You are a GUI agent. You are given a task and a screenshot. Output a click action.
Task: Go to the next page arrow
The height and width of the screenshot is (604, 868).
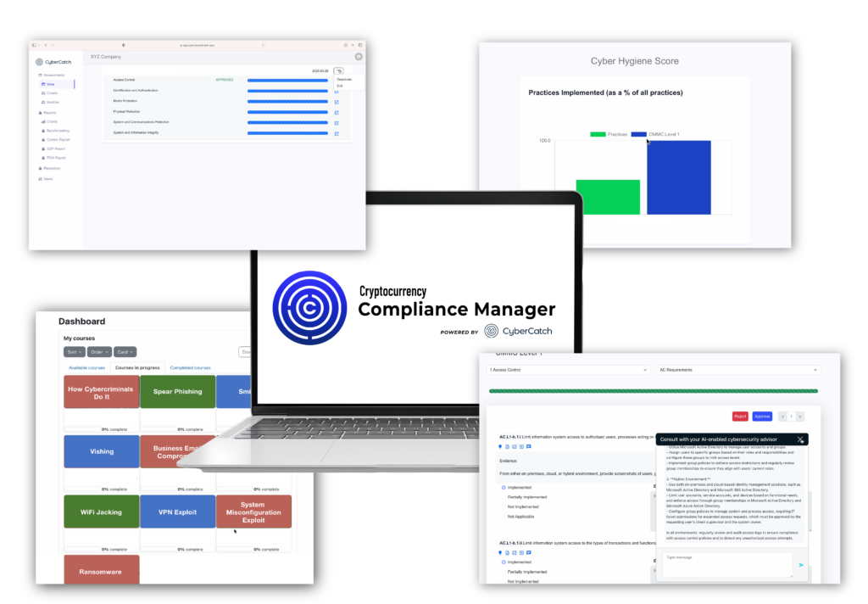point(800,417)
